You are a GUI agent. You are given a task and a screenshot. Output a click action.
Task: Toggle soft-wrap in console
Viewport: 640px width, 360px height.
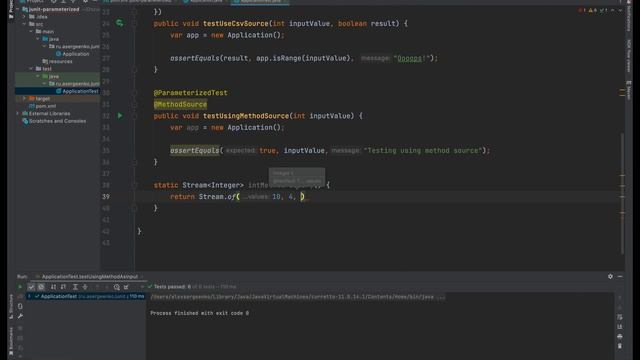(620, 317)
